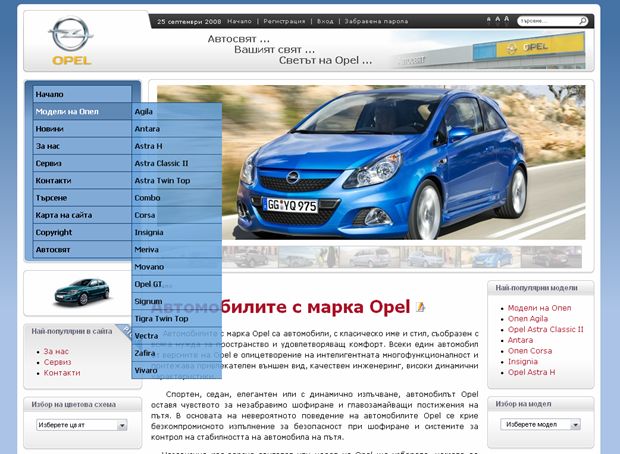
Task: Click the Opel logo in header
Action: (x=71, y=41)
